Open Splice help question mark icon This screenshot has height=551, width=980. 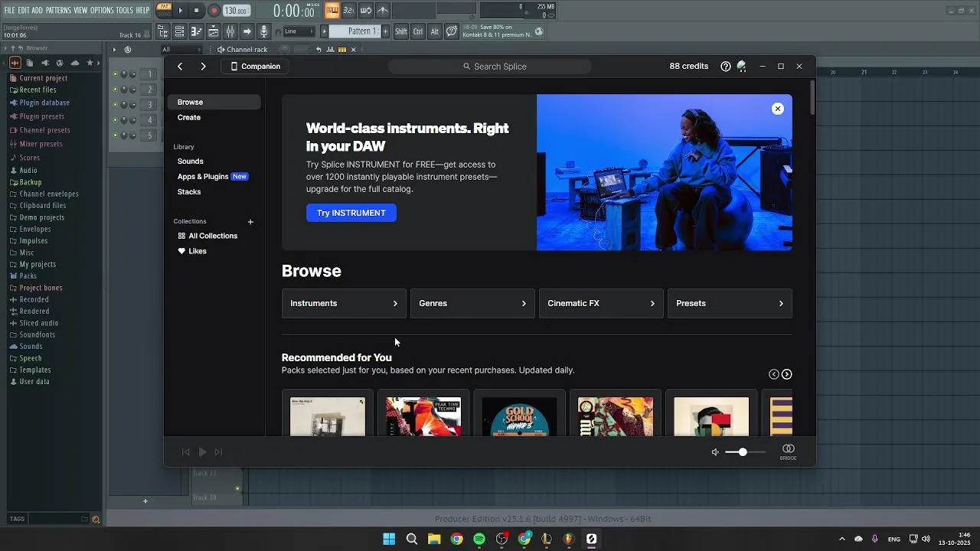[x=726, y=67]
